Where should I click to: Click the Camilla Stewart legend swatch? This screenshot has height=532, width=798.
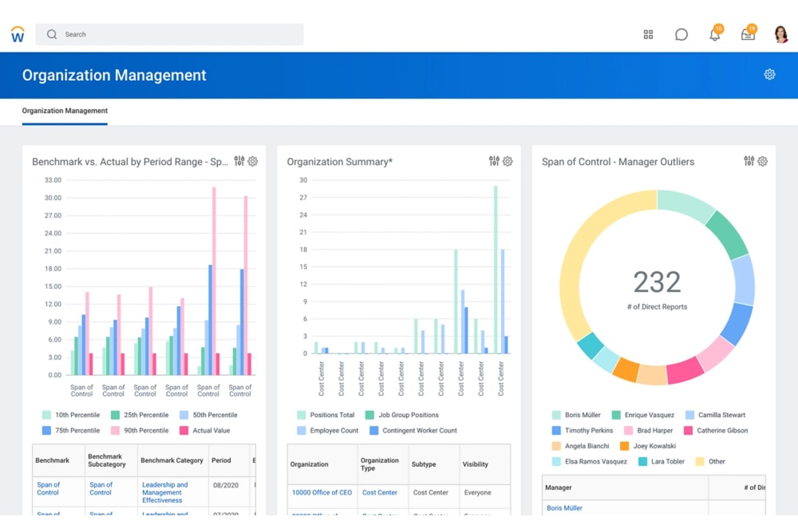690,415
